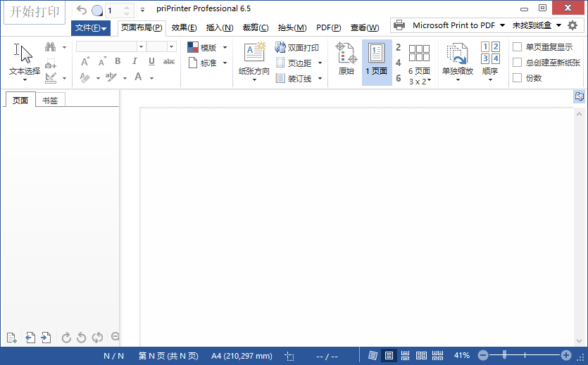588x365 pixels.
Task: Open the 裁剪(C) tab
Action: 256,27
